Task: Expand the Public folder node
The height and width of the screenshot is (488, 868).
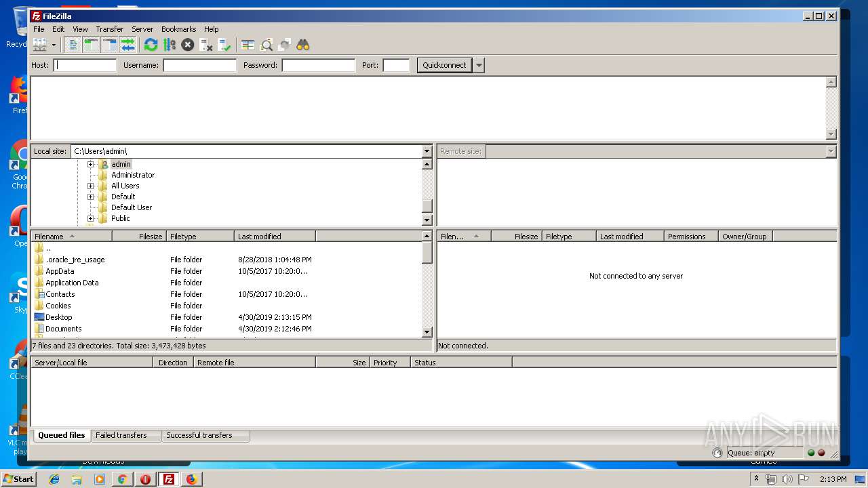Action: pos(90,218)
